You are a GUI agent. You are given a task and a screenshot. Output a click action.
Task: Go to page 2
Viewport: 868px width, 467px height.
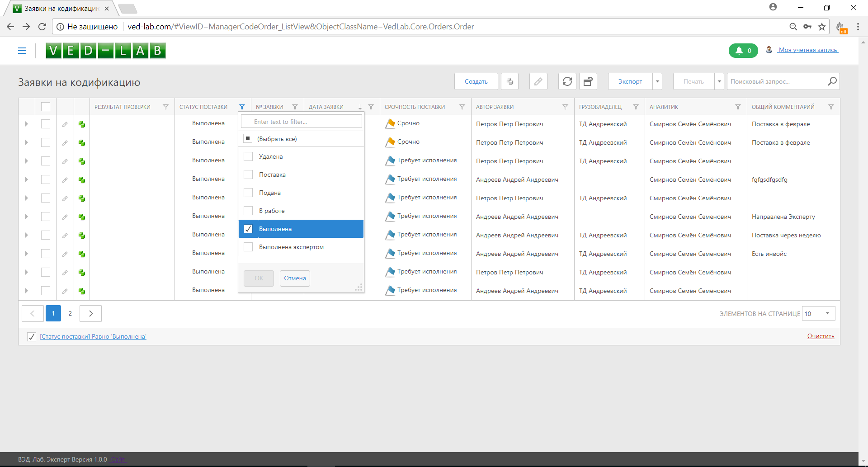[x=70, y=313]
